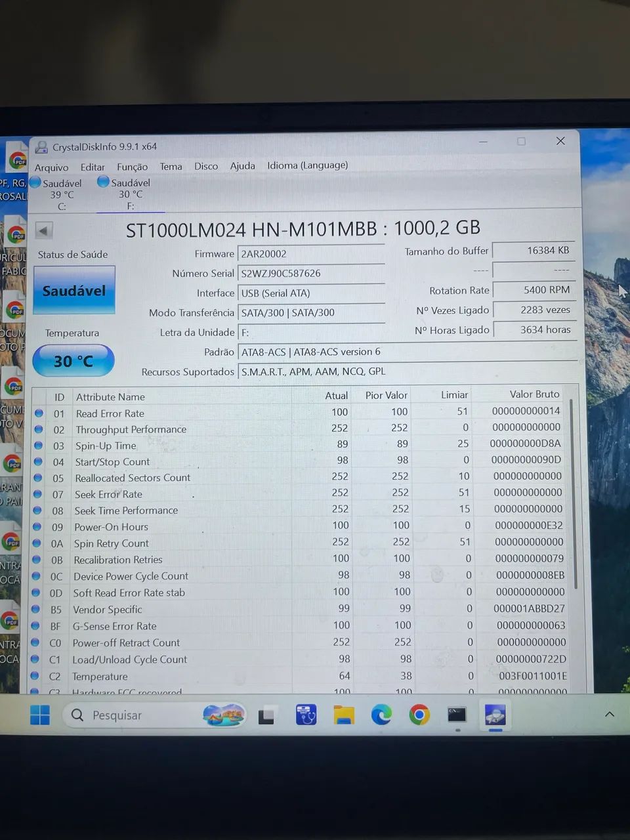The image size is (630, 840).
Task: Click the blue health orb for drive C:
Action: click(35, 182)
